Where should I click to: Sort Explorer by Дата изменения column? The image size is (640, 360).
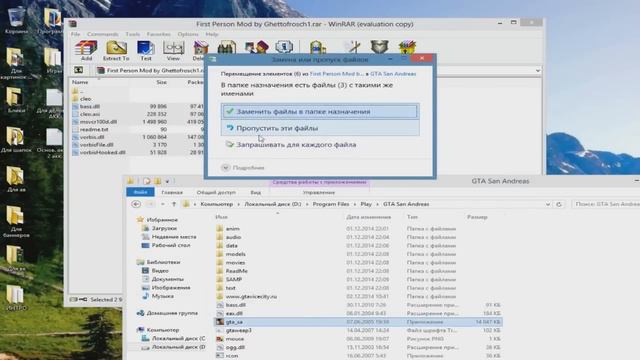369,217
